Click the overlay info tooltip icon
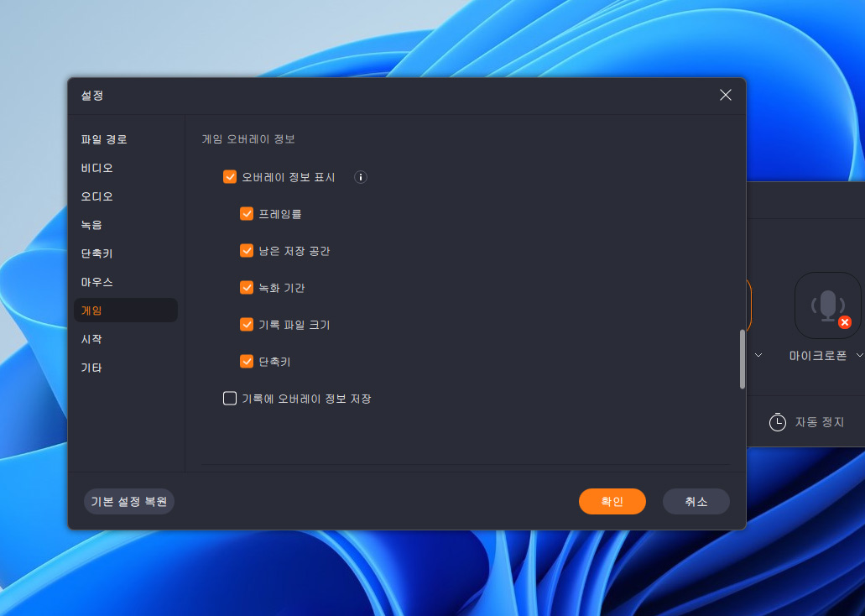 (360, 177)
